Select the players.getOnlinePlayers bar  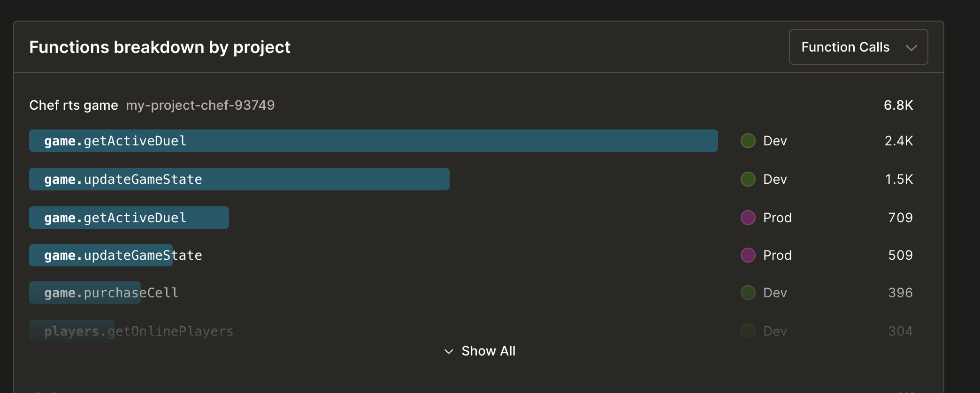point(72,331)
